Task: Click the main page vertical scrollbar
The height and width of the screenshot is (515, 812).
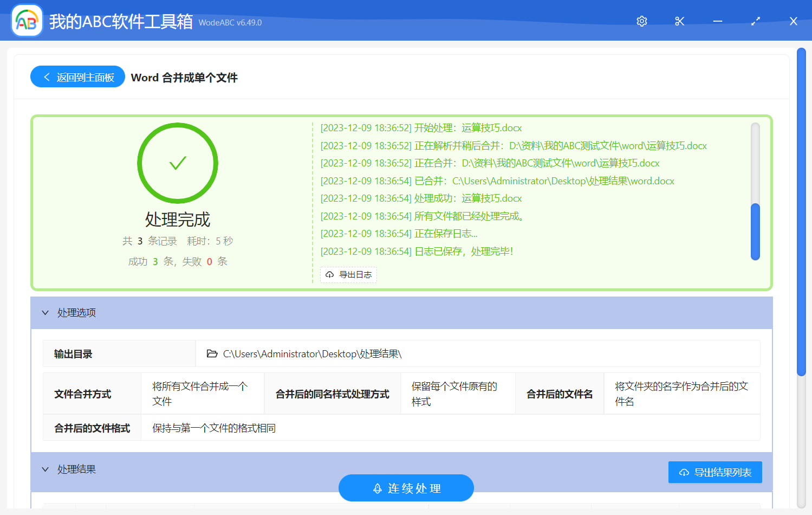Action: click(x=801, y=211)
